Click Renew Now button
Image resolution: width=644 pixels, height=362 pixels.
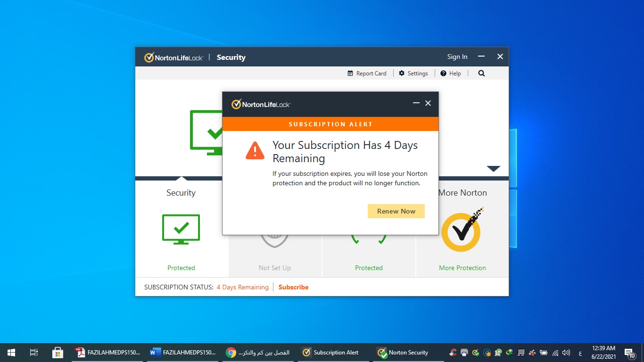pyautogui.click(x=396, y=211)
